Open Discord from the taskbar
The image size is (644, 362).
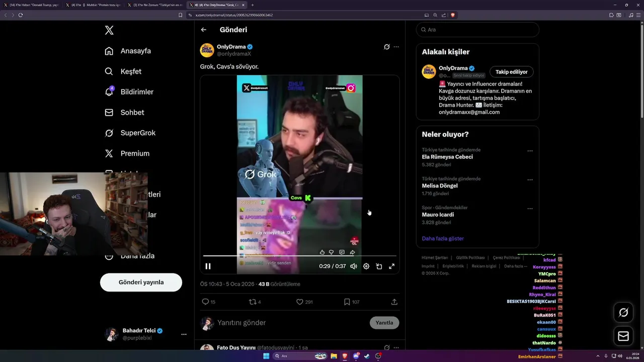pos(356,356)
